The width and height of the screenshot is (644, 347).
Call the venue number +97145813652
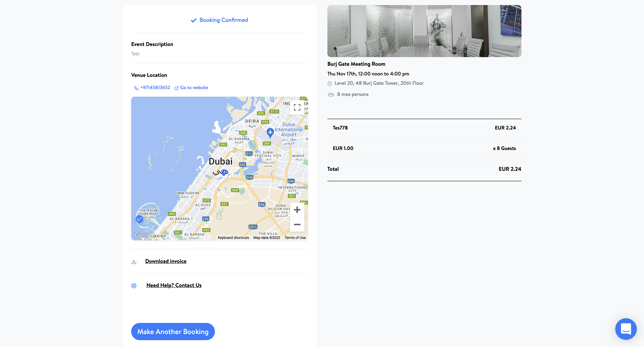[x=155, y=88]
